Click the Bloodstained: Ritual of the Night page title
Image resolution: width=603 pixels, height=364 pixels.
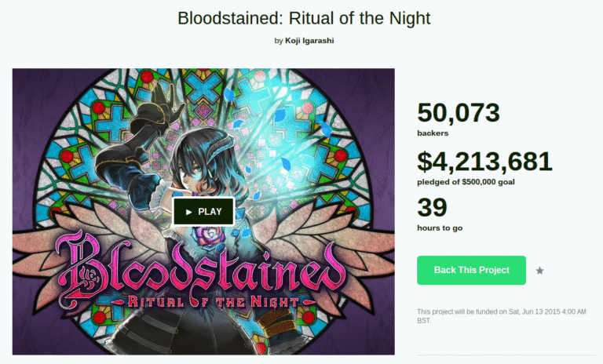click(x=304, y=18)
